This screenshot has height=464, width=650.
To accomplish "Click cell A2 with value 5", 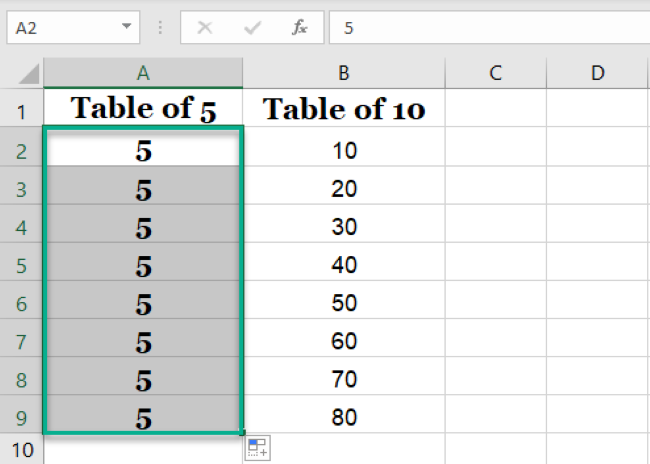I will [x=143, y=151].
